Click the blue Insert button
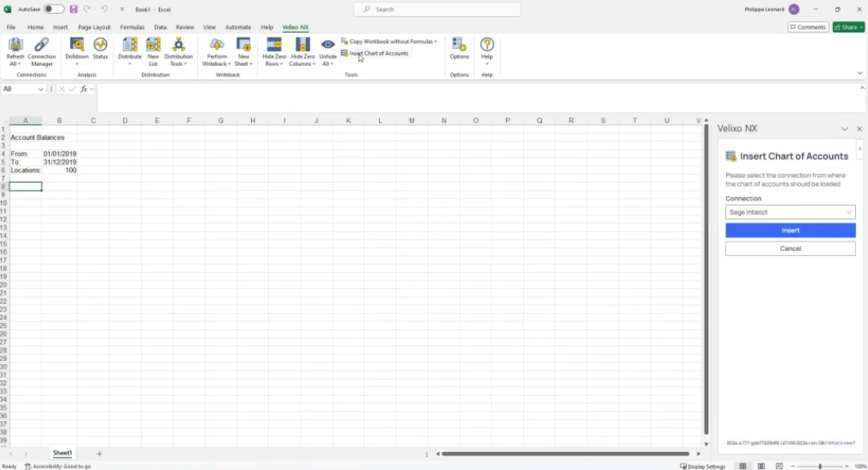Image resolution: width=868 pixels, height=470 pixels. click(791, 231)
